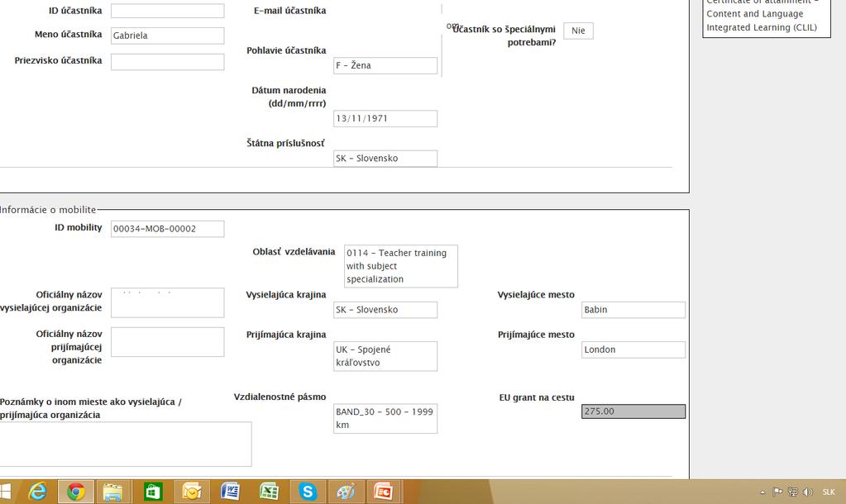Viewport: 846px width, 504px height.
Task: Open the network status tray icon
Action: (792, 492)
